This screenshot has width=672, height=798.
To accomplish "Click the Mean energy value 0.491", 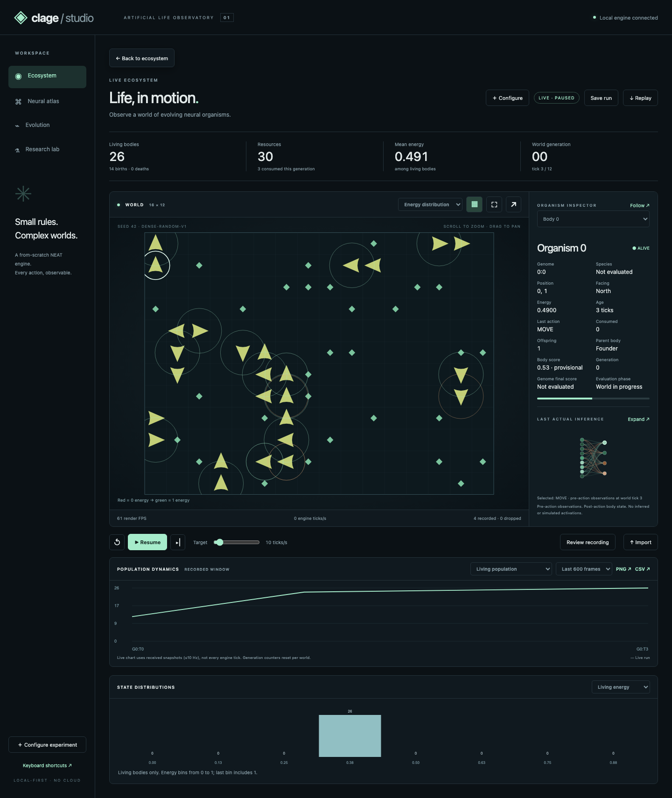I will pos(411,157).
